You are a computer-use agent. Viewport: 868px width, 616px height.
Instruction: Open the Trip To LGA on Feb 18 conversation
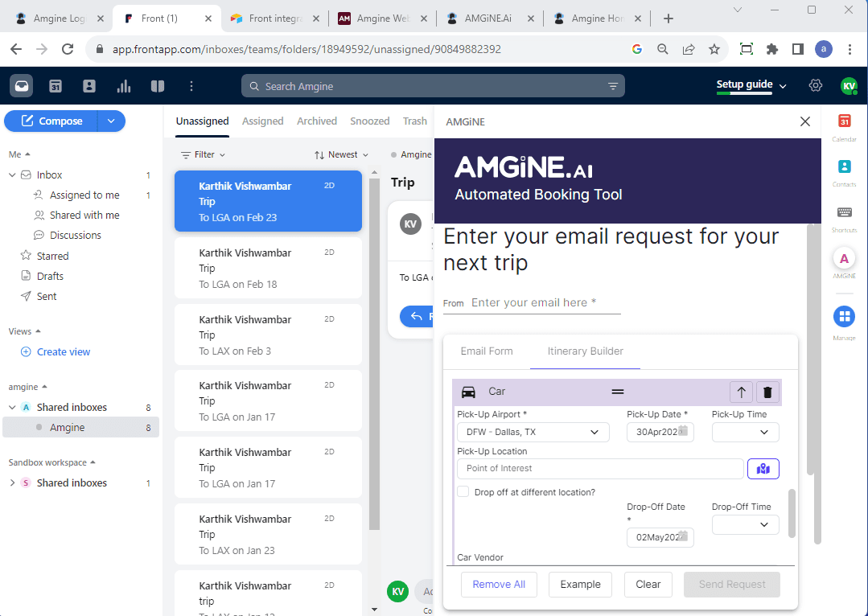(268, 269)
